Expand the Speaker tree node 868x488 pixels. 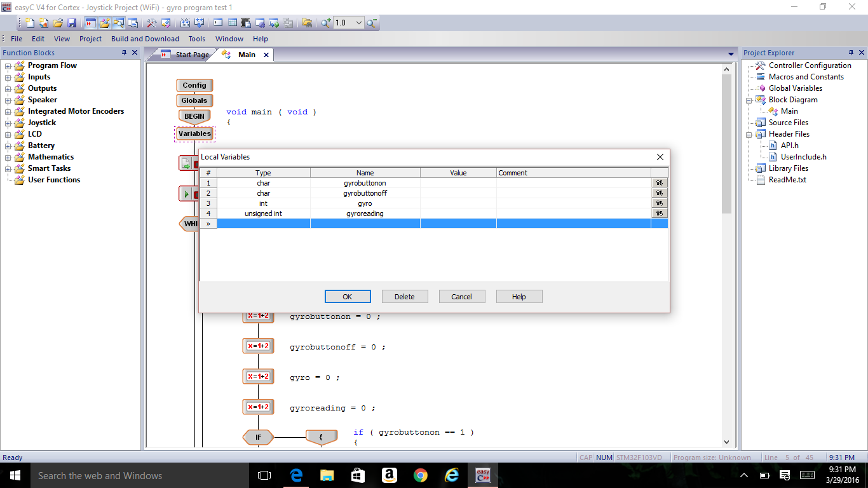(x=8, y=100)
